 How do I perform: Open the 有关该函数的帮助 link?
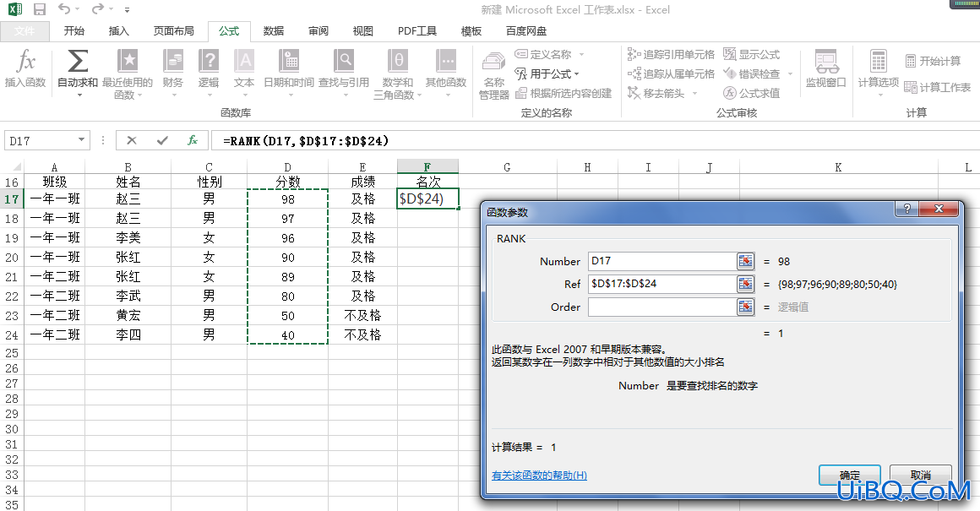(x=539, y=476)
